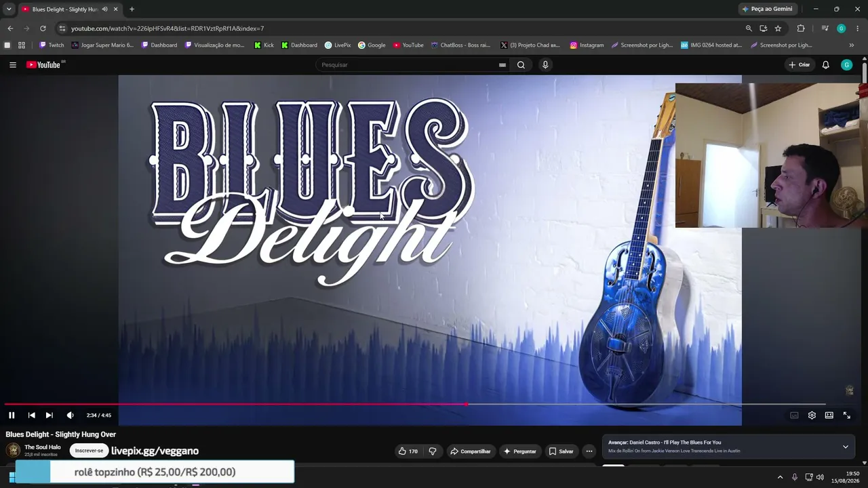The height and width of the screenshot is (488, 868).
Task: Subscribe with the Inscrever-se button
Action: point(90,451)
